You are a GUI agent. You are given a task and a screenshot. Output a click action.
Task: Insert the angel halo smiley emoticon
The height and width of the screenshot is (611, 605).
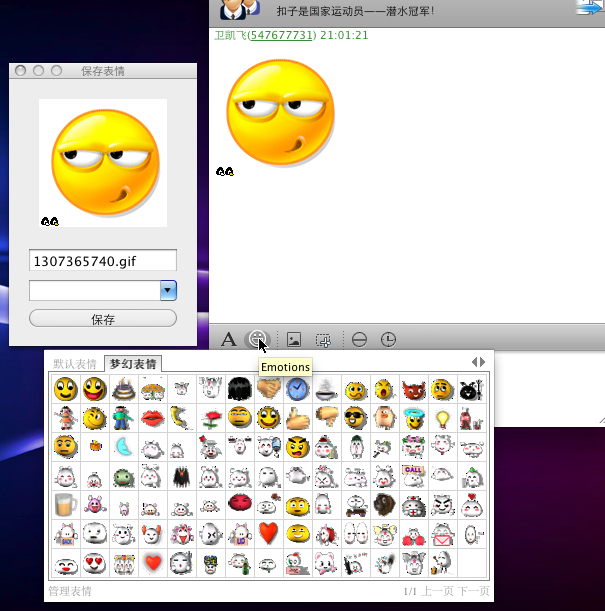(x=413, y=418)
